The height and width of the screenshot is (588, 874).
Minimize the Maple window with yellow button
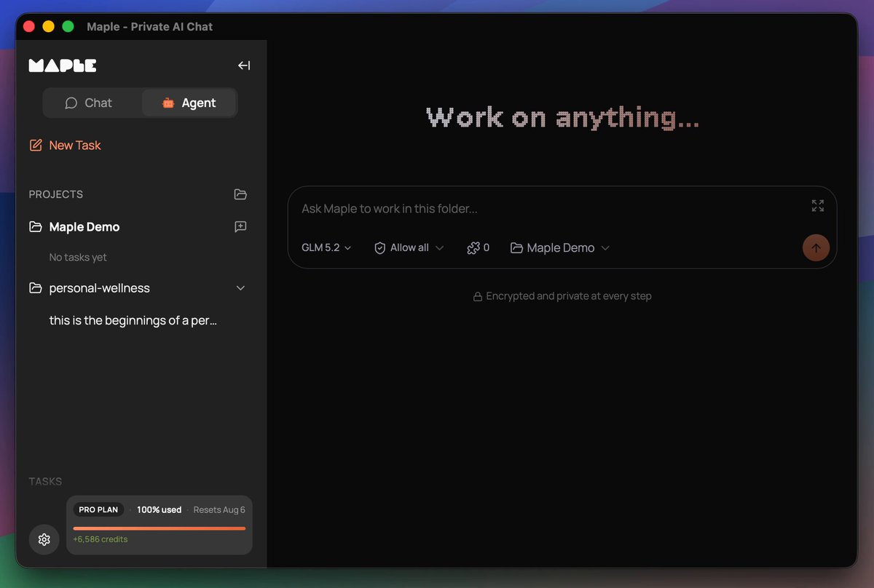click(49, 26)
